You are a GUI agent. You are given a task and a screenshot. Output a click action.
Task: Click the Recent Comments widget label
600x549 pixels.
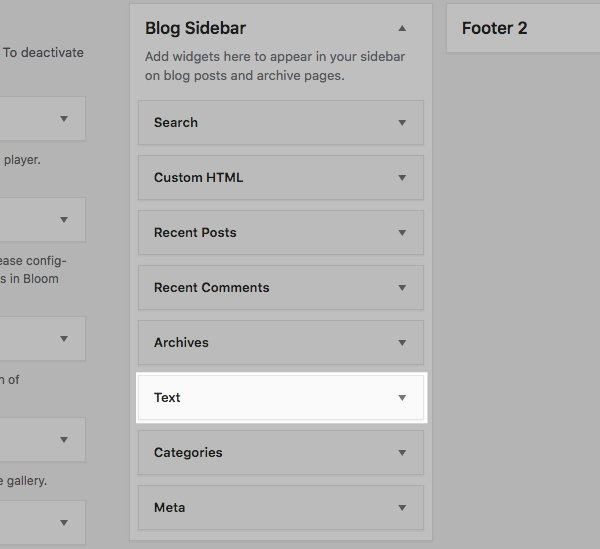[211, 288]
